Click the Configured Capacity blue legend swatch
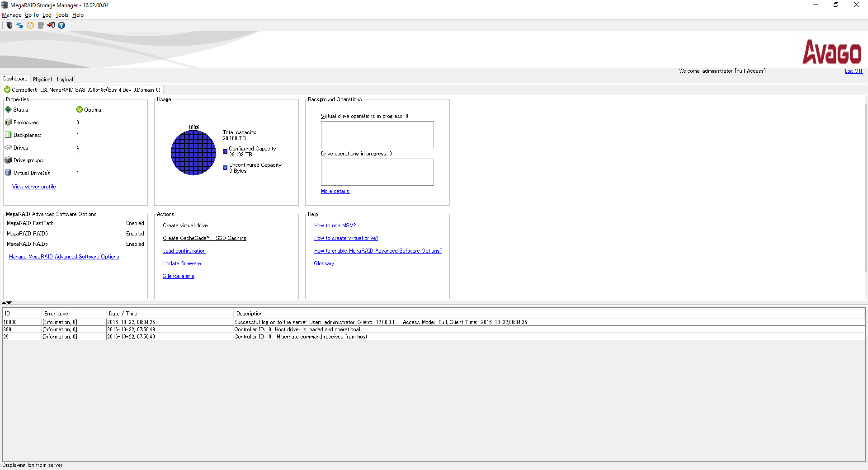The image size is (868, 470). [x=225, y=151]
